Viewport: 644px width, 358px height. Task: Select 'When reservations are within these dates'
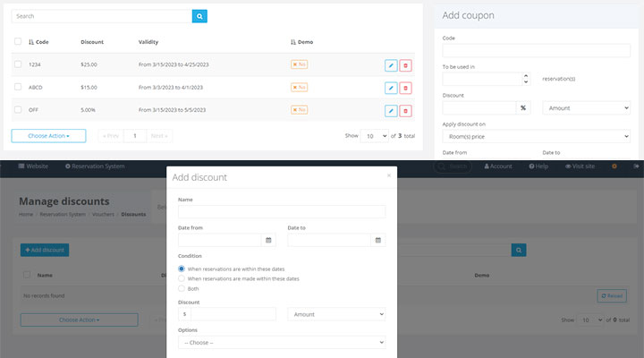182,268
